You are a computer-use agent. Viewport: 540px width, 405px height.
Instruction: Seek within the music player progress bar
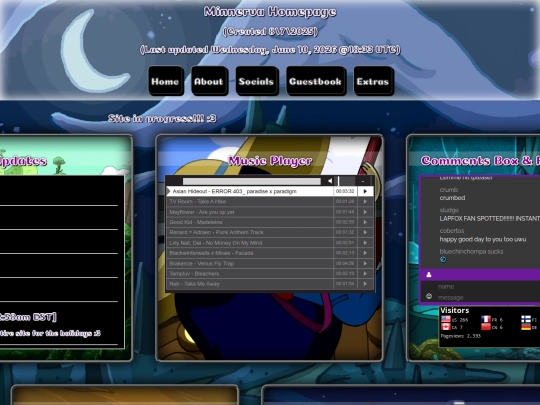[x=251, y=181]
